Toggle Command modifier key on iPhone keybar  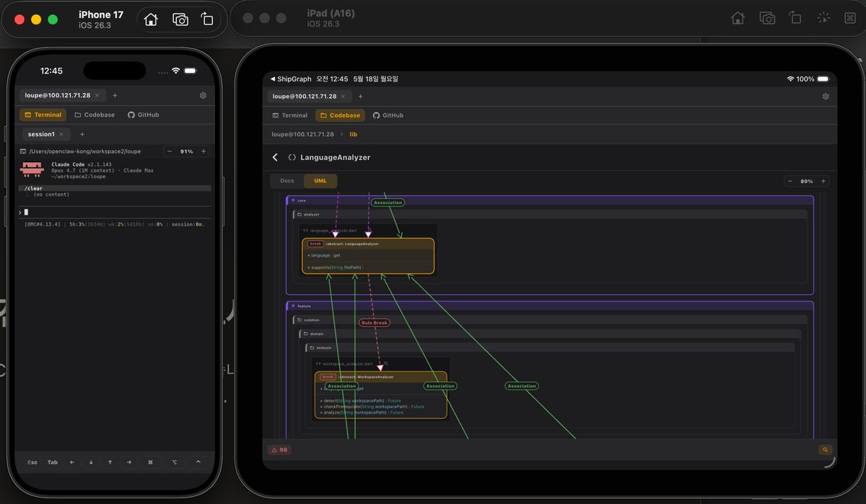click(150, 462)
